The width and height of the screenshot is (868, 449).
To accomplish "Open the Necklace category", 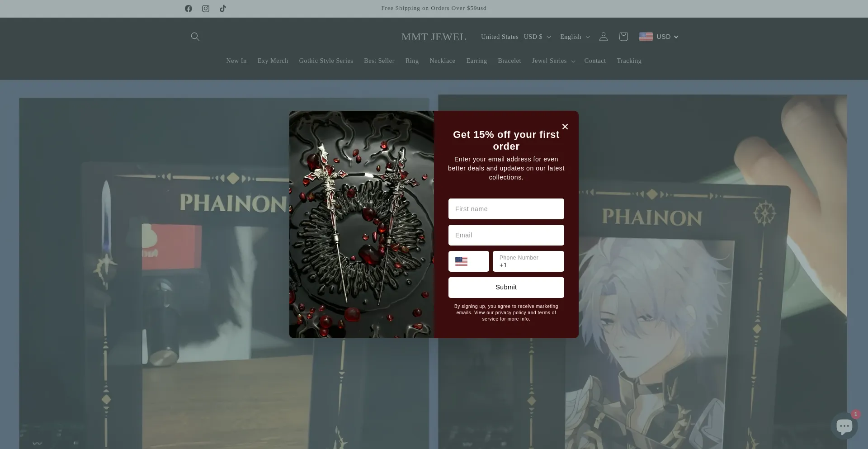I will (442, 61).
